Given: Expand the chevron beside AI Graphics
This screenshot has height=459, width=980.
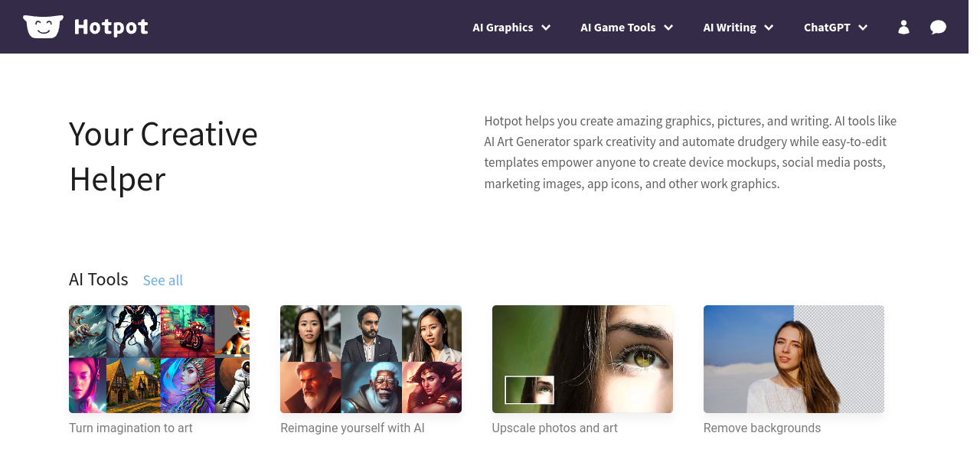Looking at the screenshot, I should tap(546, 28).
